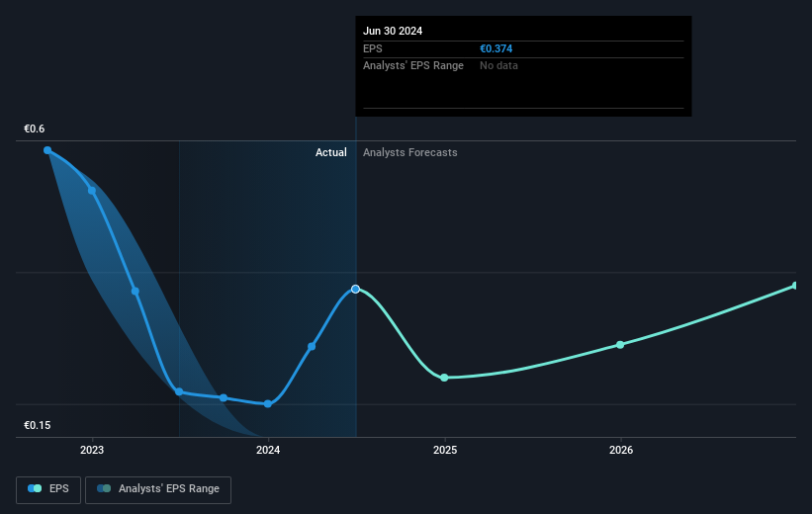Click the 2025 x-axis label
Screen dimensions: 812x514
pos(445,450)
